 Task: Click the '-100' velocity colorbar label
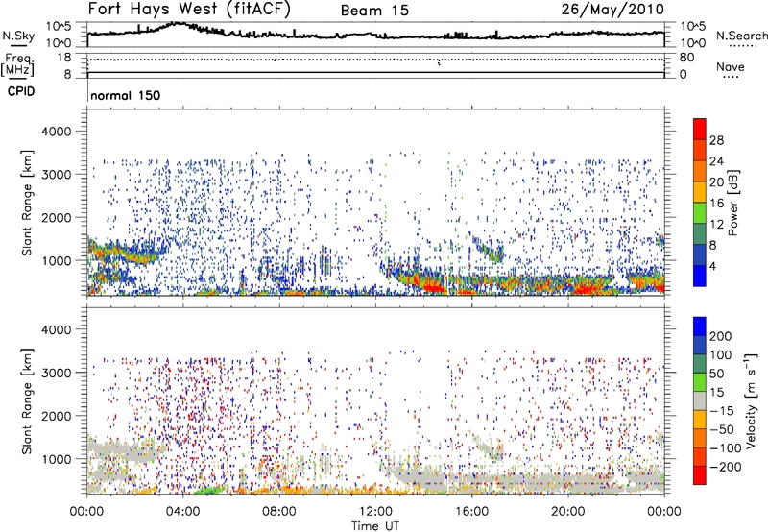[726, 448]
